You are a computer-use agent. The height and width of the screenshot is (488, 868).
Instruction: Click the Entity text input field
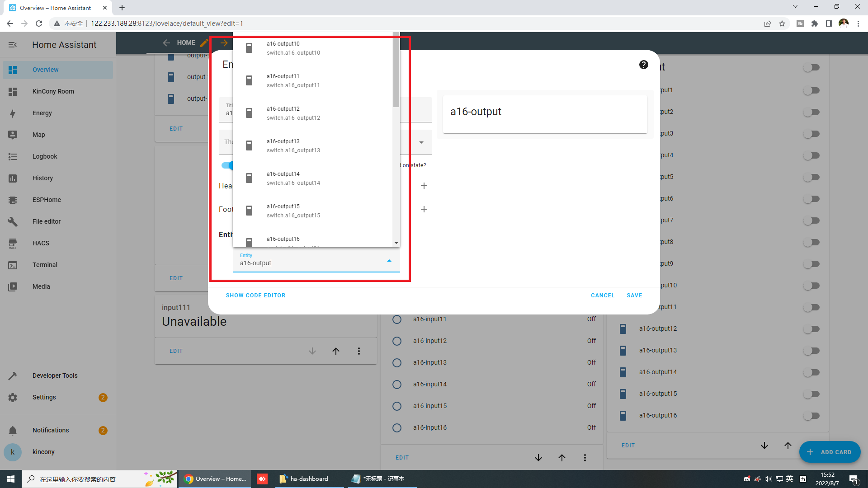307,263
